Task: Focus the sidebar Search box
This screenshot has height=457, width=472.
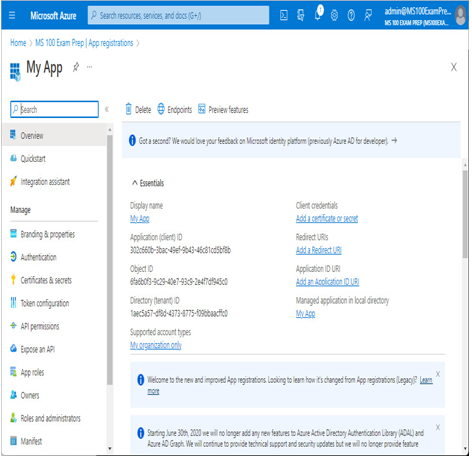Action: 54,109
